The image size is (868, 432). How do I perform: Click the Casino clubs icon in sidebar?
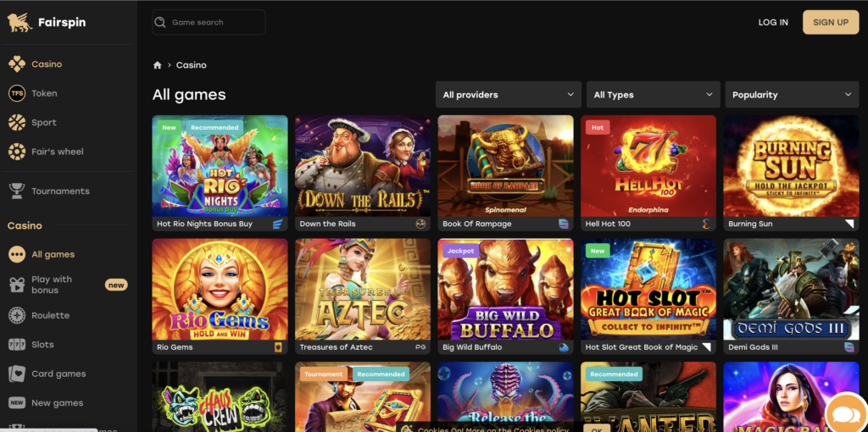pyautogui.click(x=17, y=64)
